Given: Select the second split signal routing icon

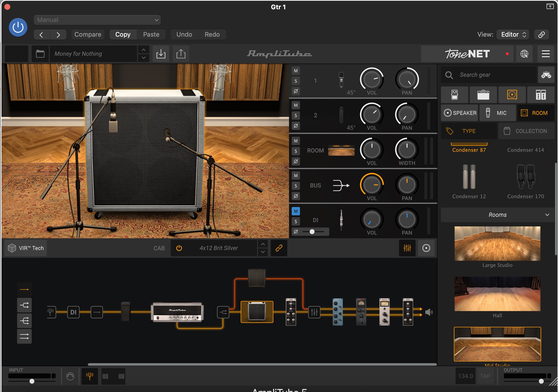Looking at the screenshot, I should pyautogui.click(x=24, y=305).
